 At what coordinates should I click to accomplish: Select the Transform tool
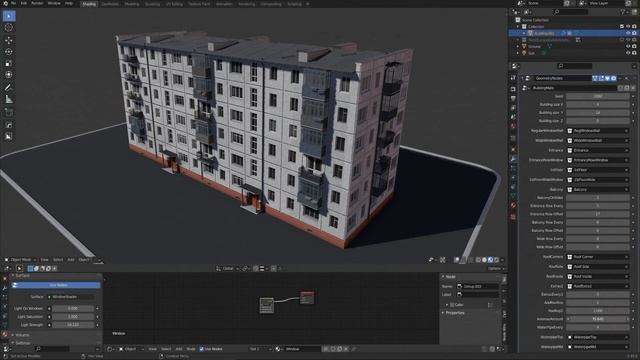click(9, 75)
